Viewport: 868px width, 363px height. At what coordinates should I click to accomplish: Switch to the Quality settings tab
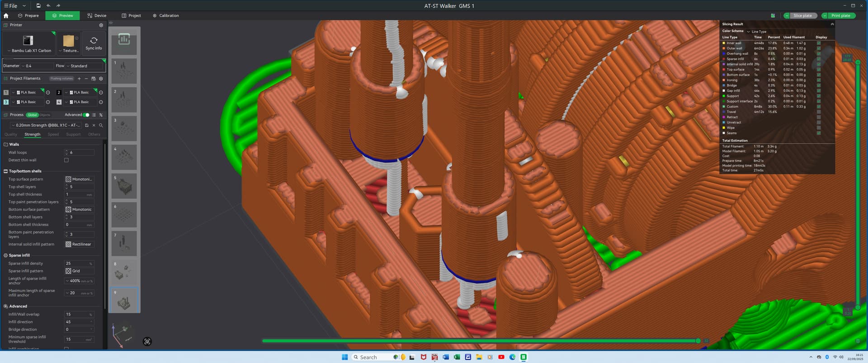click(11, 135)
